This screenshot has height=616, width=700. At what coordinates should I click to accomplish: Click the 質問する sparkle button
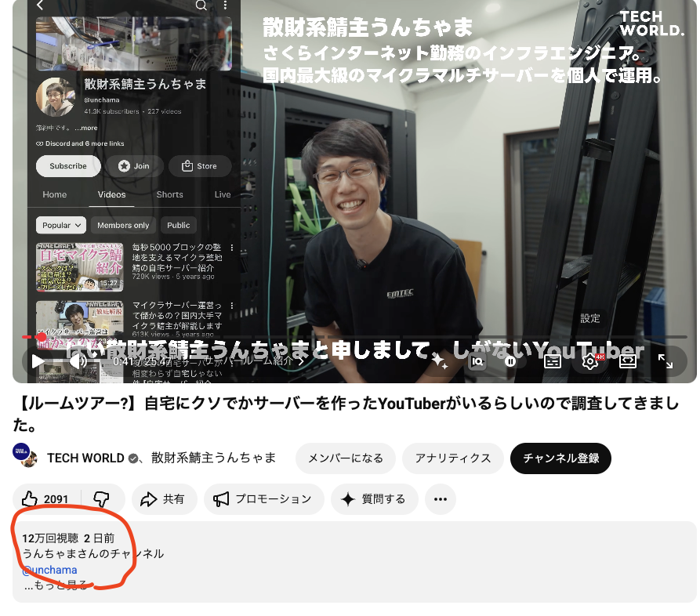coord(374,498)
